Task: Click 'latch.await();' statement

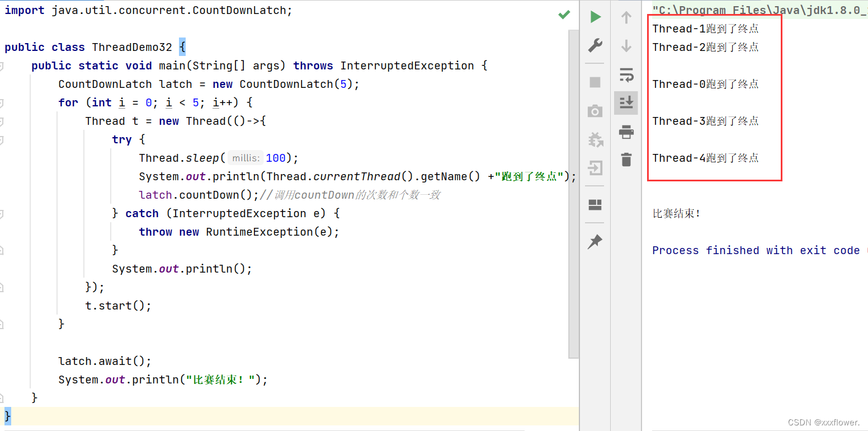Action: (x=105, y=362)
